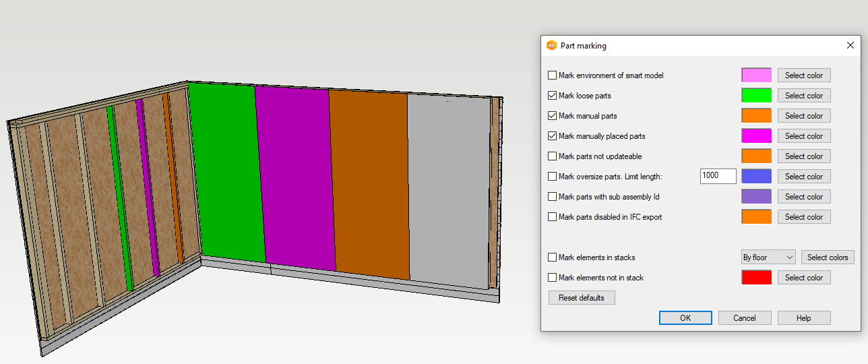Uncheck Mark loose parts
This screenshot has height=364, width=868.
(x=553, y=96)
